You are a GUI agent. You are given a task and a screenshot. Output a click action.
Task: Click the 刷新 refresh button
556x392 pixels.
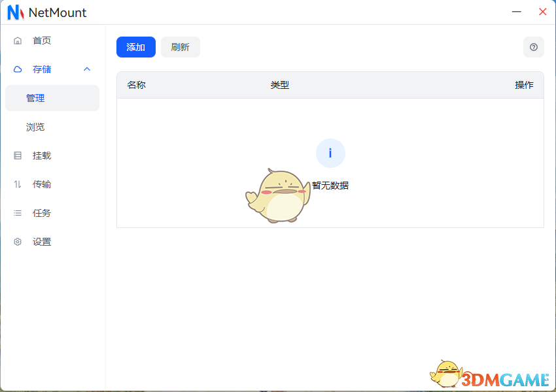(x=181, y=47)
